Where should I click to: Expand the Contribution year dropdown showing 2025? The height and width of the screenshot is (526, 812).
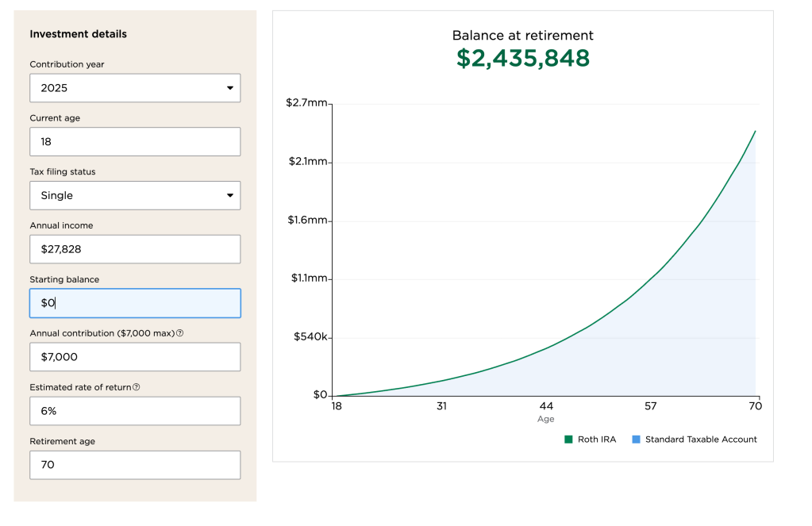coord(135,88)
